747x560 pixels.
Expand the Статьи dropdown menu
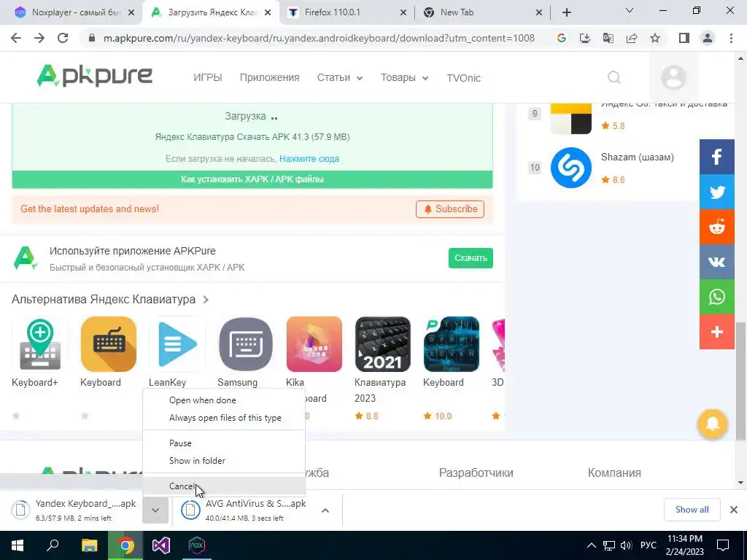click(x=340, y=77)
